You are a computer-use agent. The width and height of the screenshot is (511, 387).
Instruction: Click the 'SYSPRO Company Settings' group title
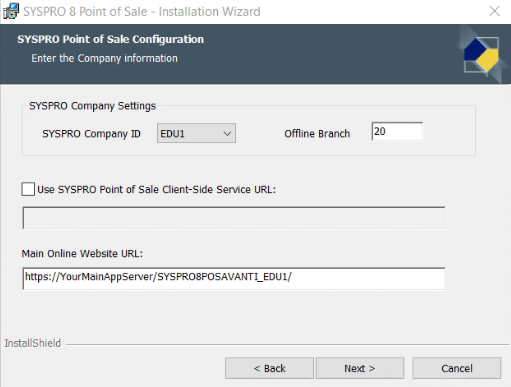coord(92,106)
